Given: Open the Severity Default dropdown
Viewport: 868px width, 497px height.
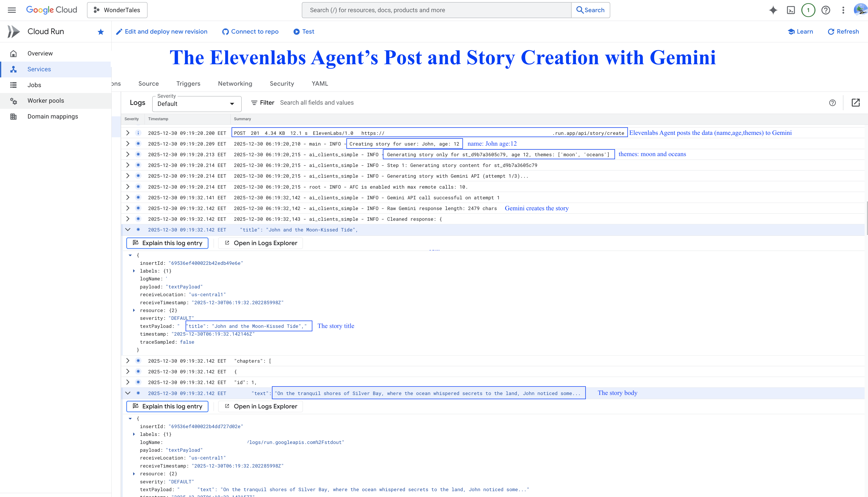Looking at the screenshot, I should [x=197, y=103].
